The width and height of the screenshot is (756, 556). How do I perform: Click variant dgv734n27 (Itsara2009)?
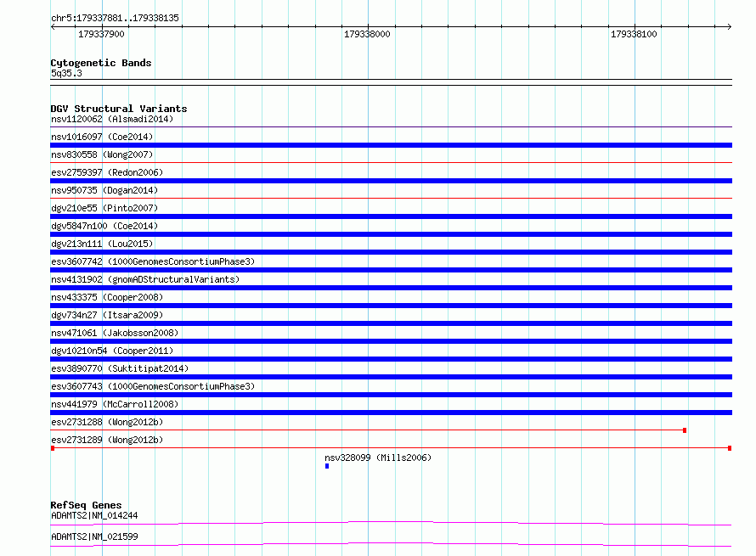pyautogui.click(x=107, y=315)
